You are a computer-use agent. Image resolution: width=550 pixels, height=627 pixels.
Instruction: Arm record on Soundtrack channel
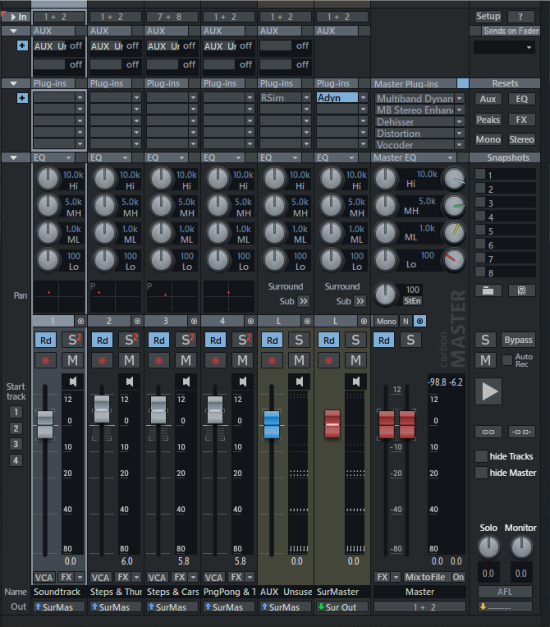tap(46, 361)
